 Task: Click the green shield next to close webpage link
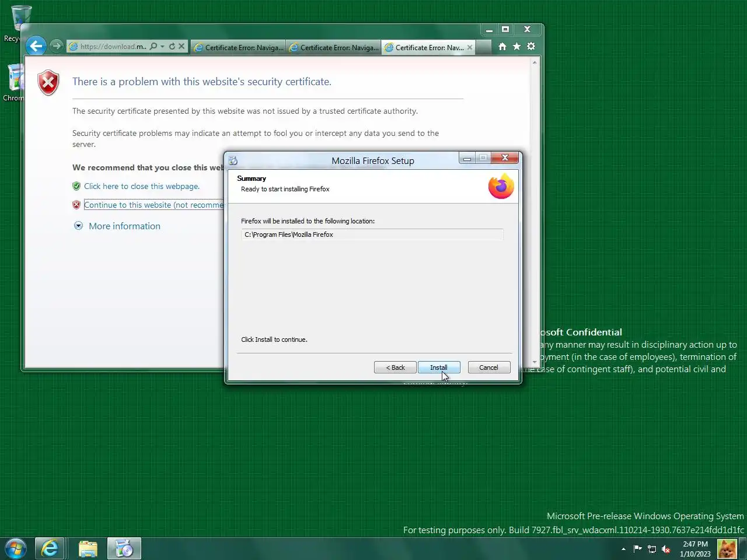click(x=76, y=186)
